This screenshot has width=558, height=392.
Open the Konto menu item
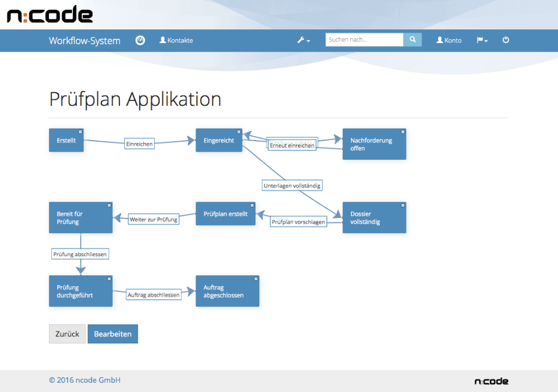pyautogui.click(x=449, y=40)
